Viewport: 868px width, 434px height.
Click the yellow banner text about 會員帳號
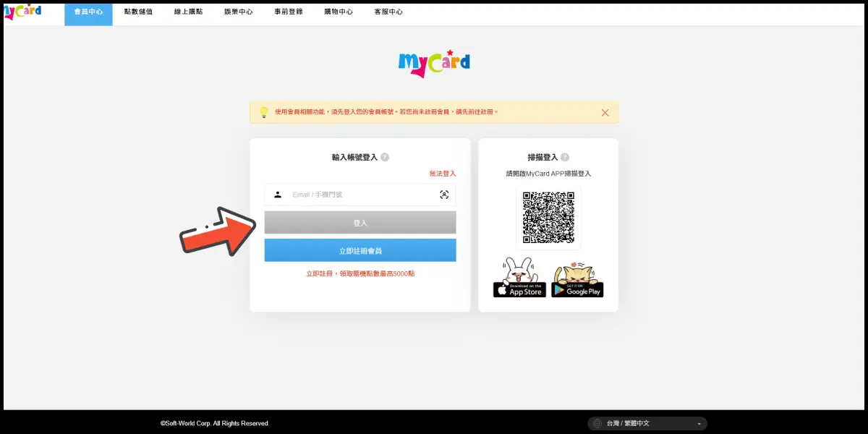tap(386, 112)
